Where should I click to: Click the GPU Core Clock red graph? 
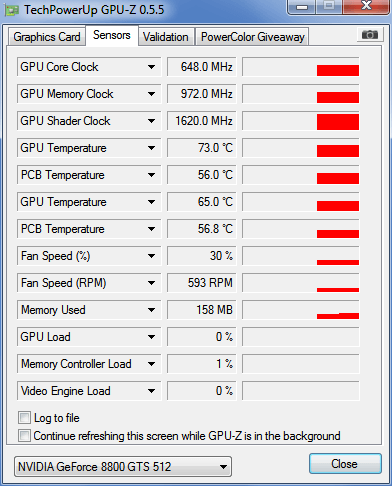(338, 70)
